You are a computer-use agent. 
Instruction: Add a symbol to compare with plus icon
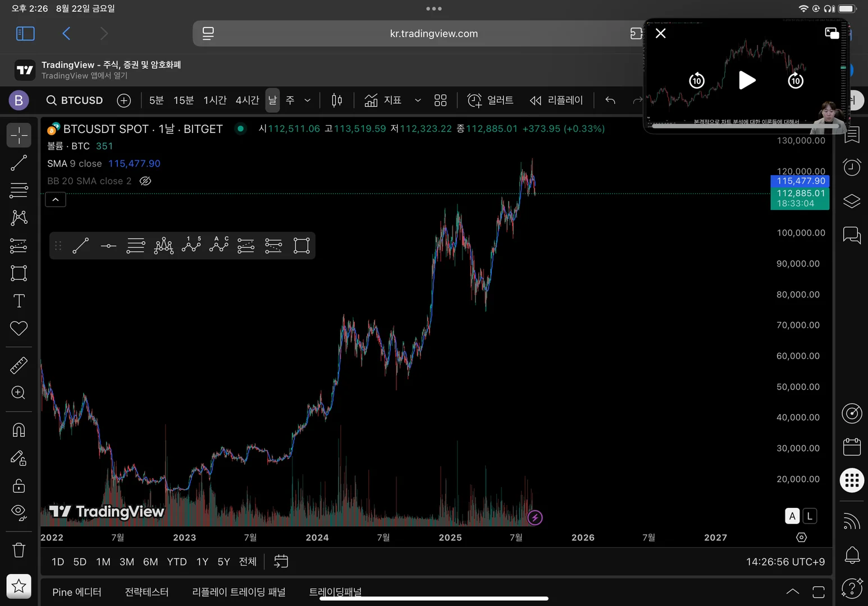pos(124,100)
